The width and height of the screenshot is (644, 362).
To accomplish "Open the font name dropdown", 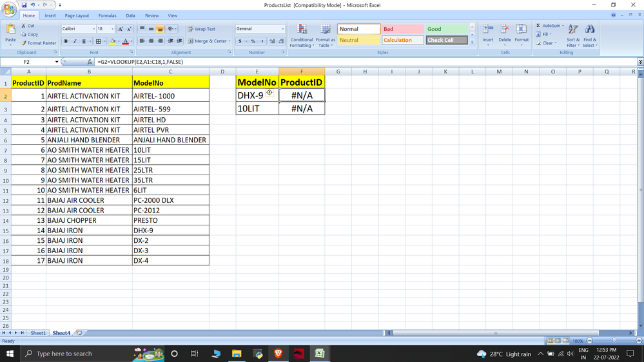I will [93, 29].
